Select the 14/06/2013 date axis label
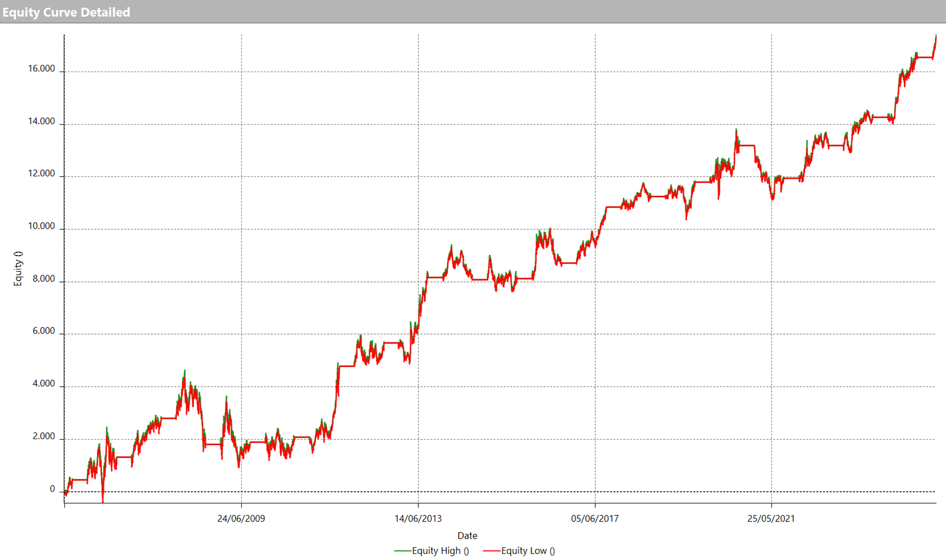The image size is (946, 560). [x=418, y=519]
